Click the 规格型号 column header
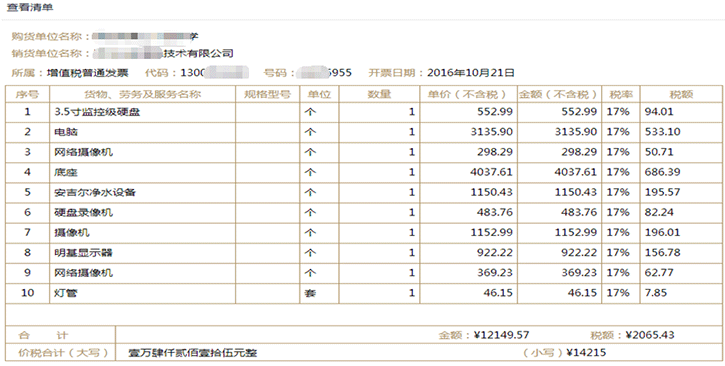 [268, 94]
